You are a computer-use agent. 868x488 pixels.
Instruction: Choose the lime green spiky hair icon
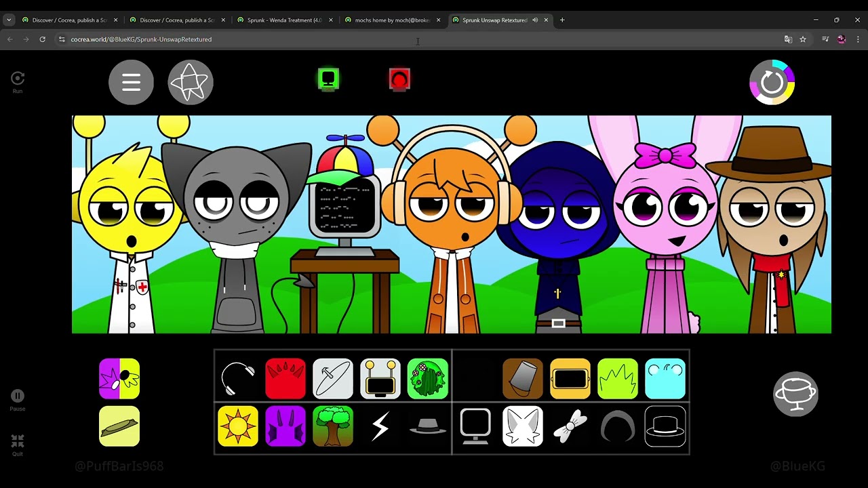[x=618, y=378]
